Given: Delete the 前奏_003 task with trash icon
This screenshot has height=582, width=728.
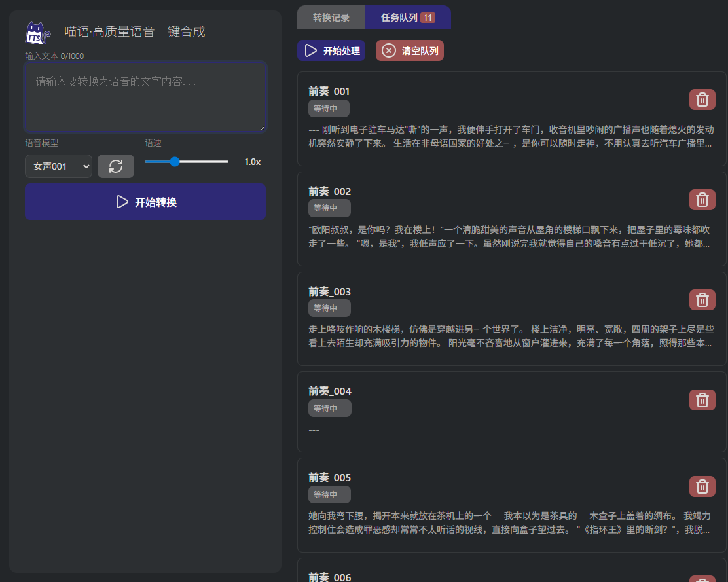Looking at the screenshot, I should tap(702, 300).
